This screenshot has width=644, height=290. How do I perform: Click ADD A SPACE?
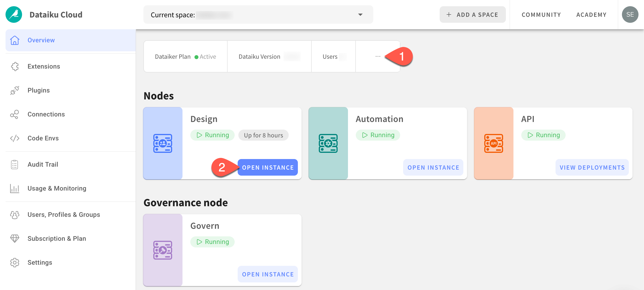point(472,14)
